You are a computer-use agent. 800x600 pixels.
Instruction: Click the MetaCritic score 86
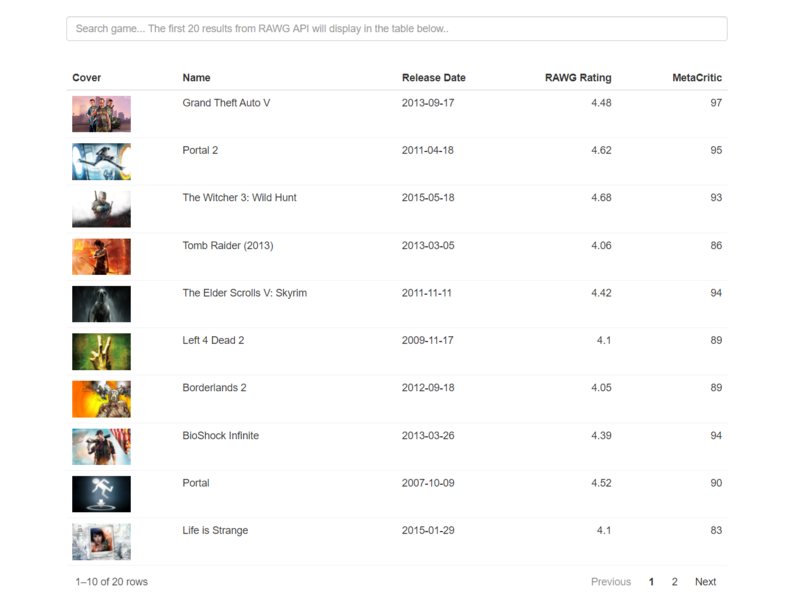coord(716,245)
